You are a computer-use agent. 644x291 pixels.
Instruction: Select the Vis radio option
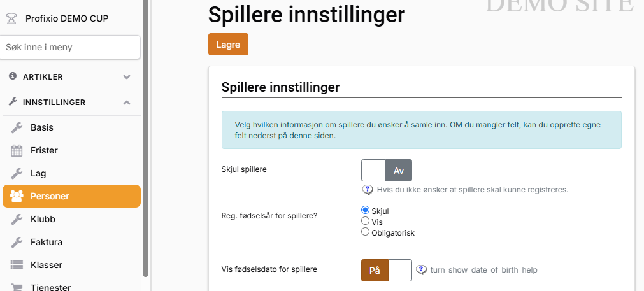[x=366, y=221]
